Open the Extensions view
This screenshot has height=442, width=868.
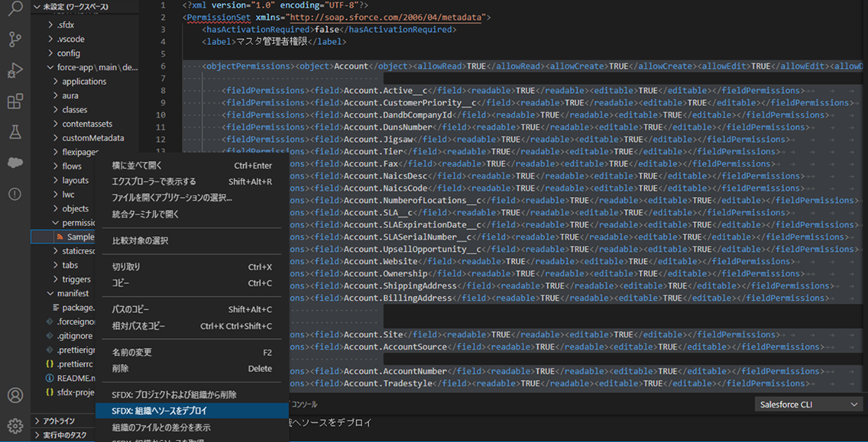pyautogui.click(x=15, y=102)
